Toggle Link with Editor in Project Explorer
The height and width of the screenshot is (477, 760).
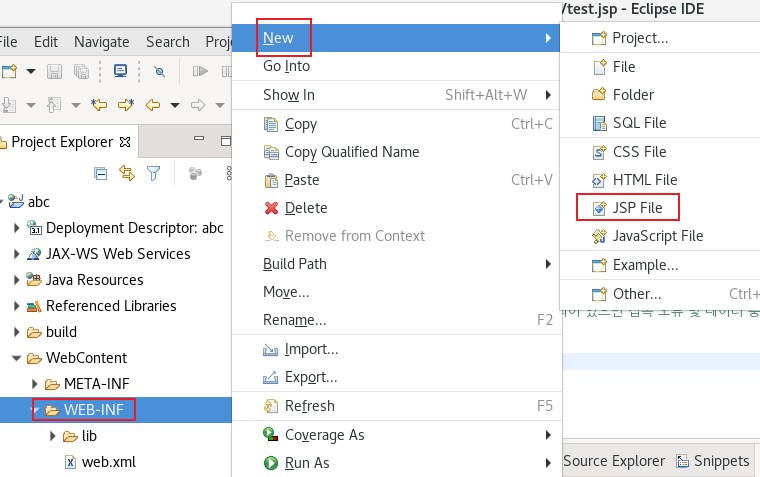pyautogui.click(x=127, y=173)
